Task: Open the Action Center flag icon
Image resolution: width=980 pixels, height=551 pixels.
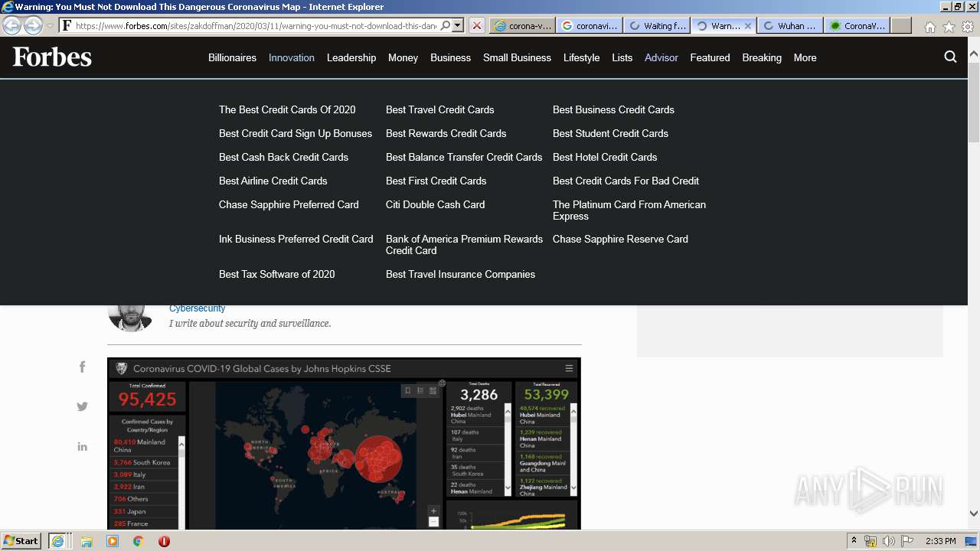Action: pyautogui.click(x=906, y=541)
